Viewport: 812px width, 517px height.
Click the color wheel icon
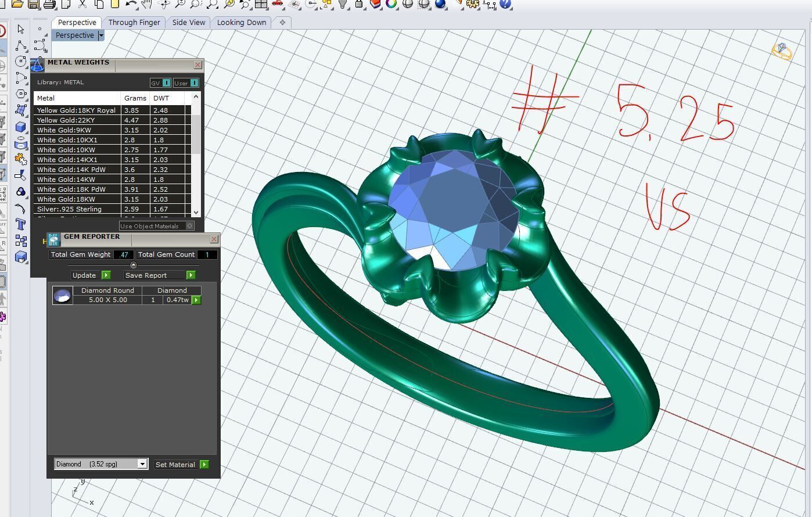tap(391, 4)
